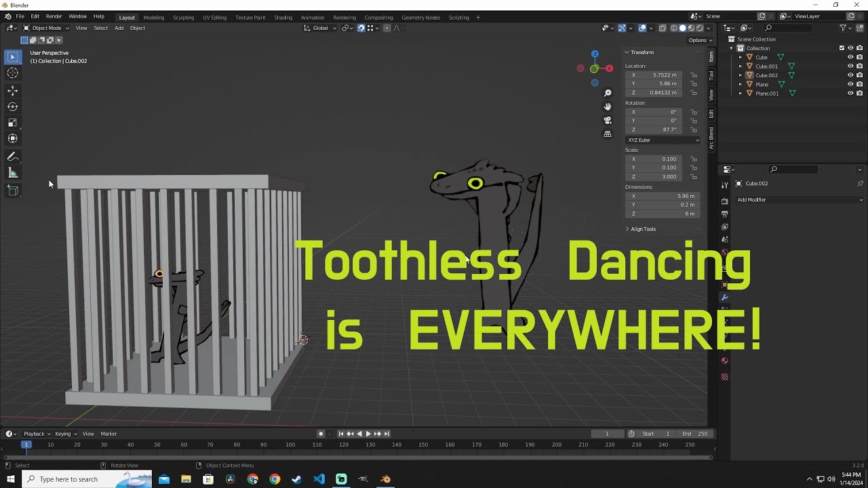Open the View sidebar tab
This screenshot has height=488, width=868.
click(x=711, y=94)
